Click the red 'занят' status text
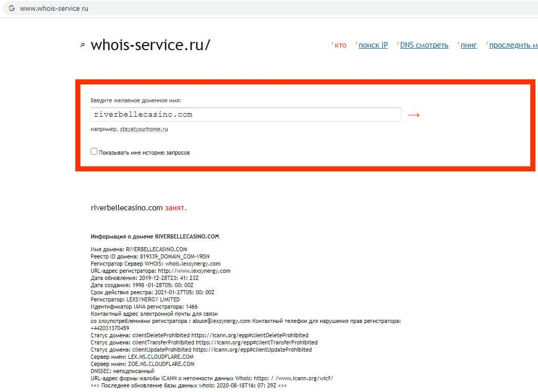538x392 pixels. coord(176,208)
